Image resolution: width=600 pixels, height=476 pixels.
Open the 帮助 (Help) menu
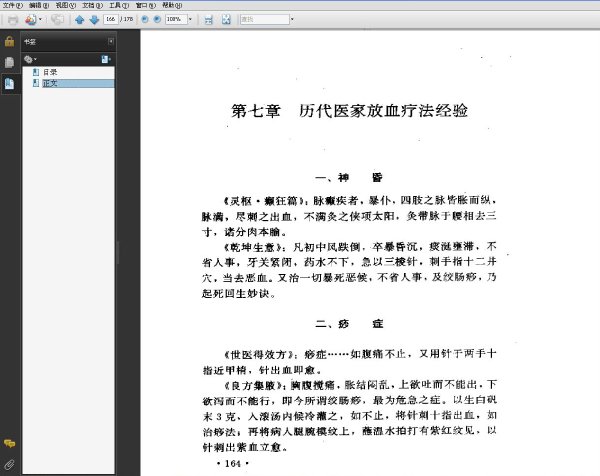(x=172, y=5)
